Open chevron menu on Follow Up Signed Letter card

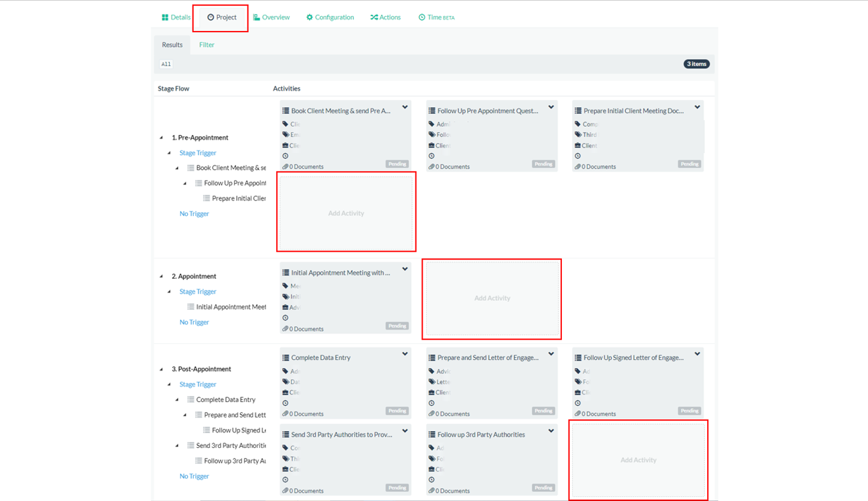(697, 355)
